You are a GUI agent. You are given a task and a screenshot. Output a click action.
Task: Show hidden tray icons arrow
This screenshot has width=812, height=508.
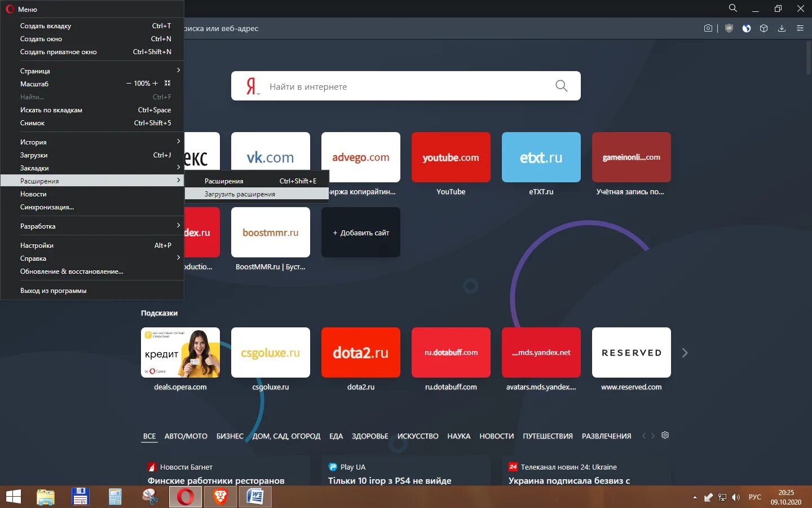pos(695,497)
